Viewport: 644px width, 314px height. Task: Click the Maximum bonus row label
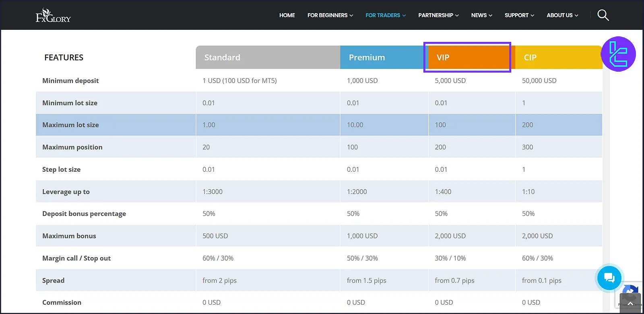(x=69, y=236)
